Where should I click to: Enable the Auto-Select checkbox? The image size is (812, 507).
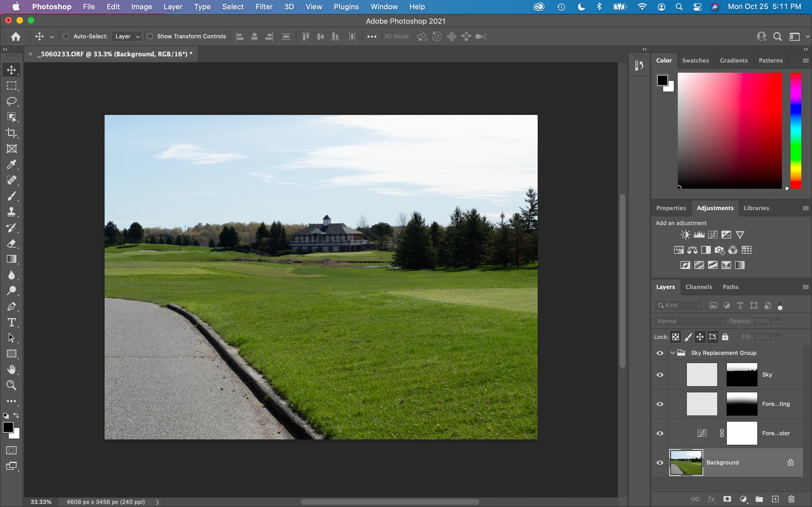[66, 36]
